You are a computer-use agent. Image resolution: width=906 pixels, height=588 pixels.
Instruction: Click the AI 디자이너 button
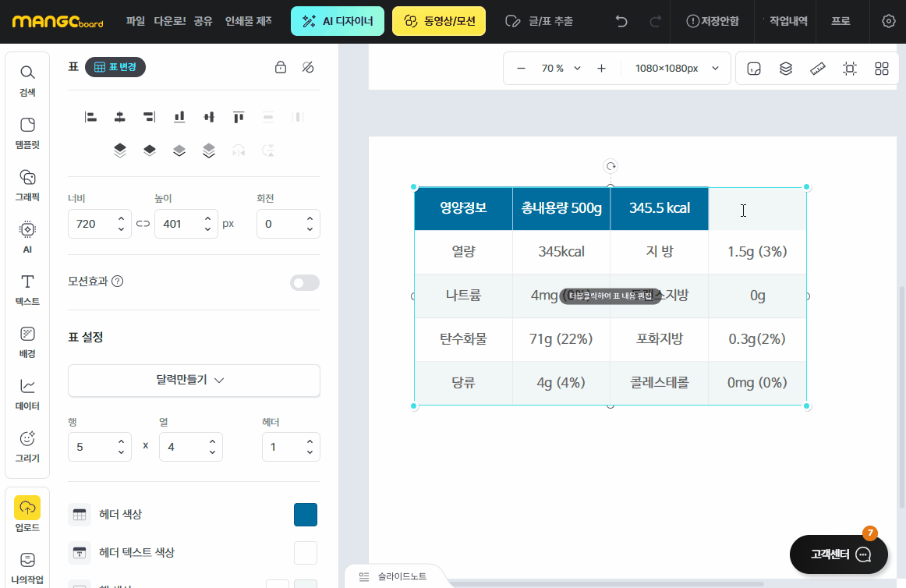338,21
